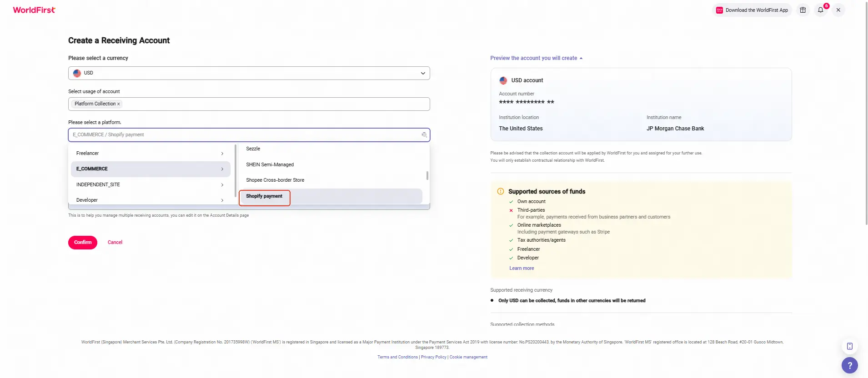The image size is (868, 378).
Task: Collapse Preview the account you will create
Action: coord(537,58)
